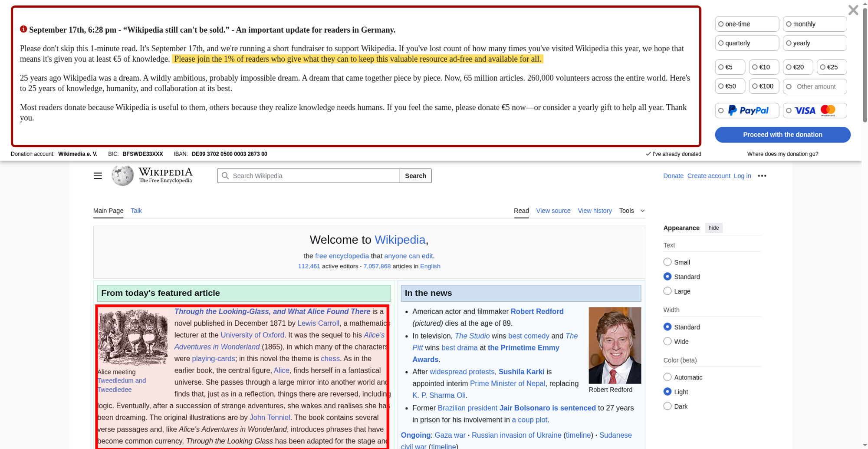
Task: Set text size to Large
Action: (x=667, y=291)
